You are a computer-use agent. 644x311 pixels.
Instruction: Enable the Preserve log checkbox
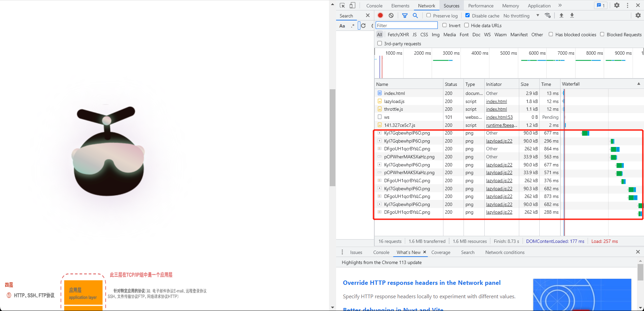click(429, 15)
